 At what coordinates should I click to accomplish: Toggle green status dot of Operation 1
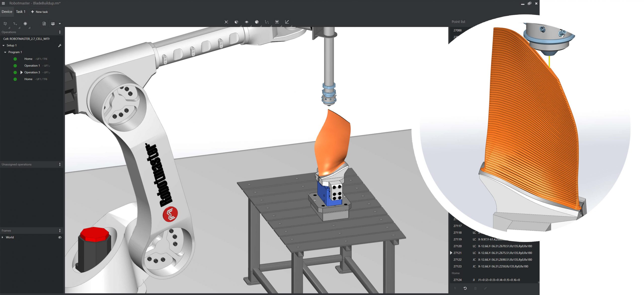click(15, 66)
